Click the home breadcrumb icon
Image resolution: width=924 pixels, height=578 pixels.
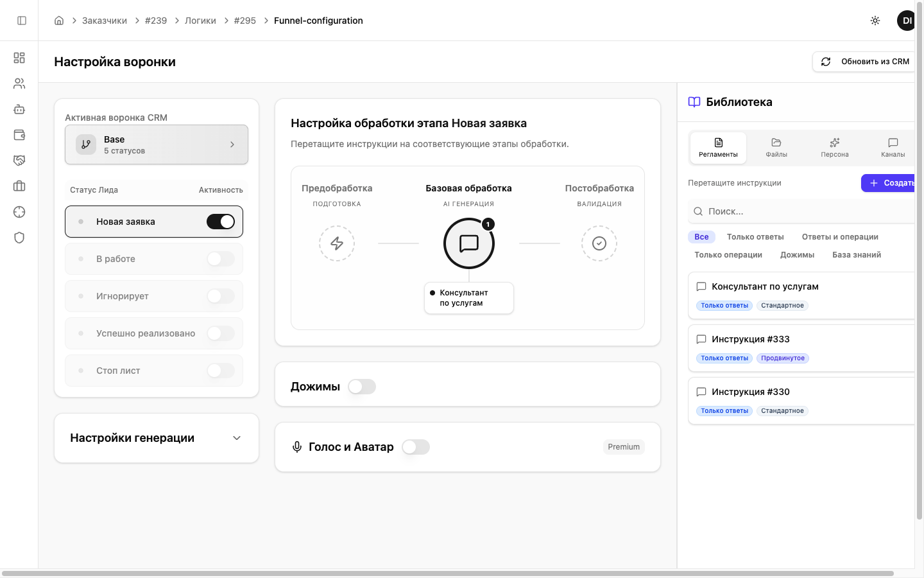(59, 21)
